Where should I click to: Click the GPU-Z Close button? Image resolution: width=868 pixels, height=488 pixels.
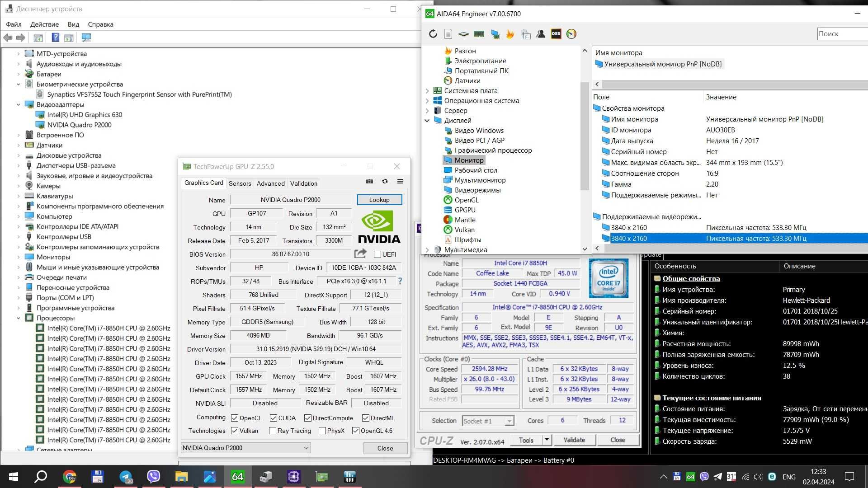coord(385,448)
